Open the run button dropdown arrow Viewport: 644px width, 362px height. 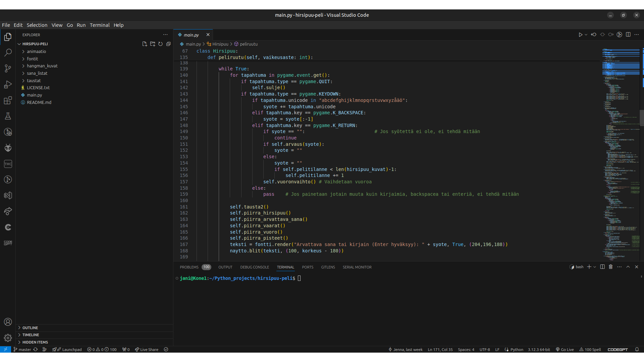click(x=586, y=35)
